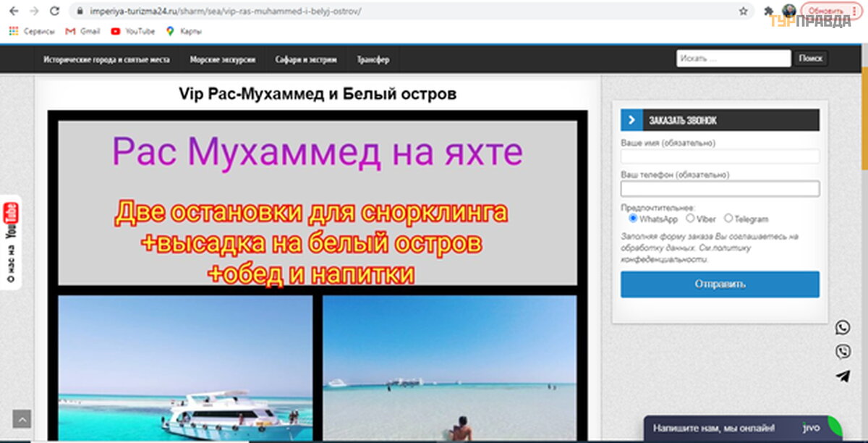Open the browser extensions puzzle icon
Screen dimensions: 868x443
(768, 12)
